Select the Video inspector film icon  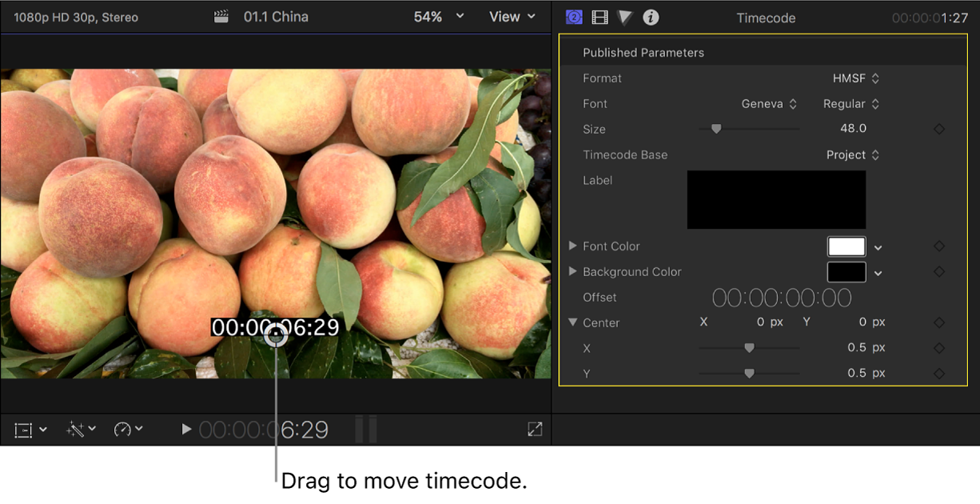[600, 17]
